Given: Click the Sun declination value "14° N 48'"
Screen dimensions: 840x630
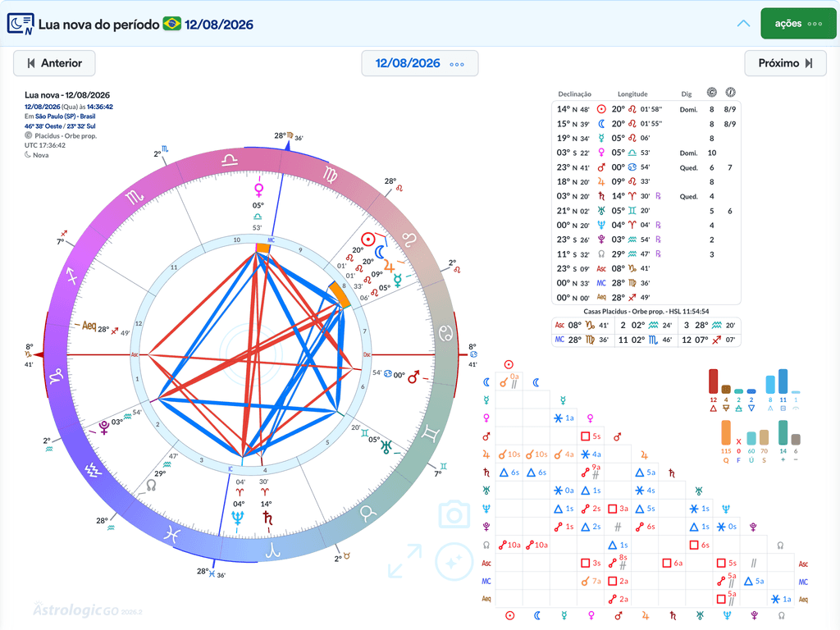Looking at the screenshot, I should (573, 109).
